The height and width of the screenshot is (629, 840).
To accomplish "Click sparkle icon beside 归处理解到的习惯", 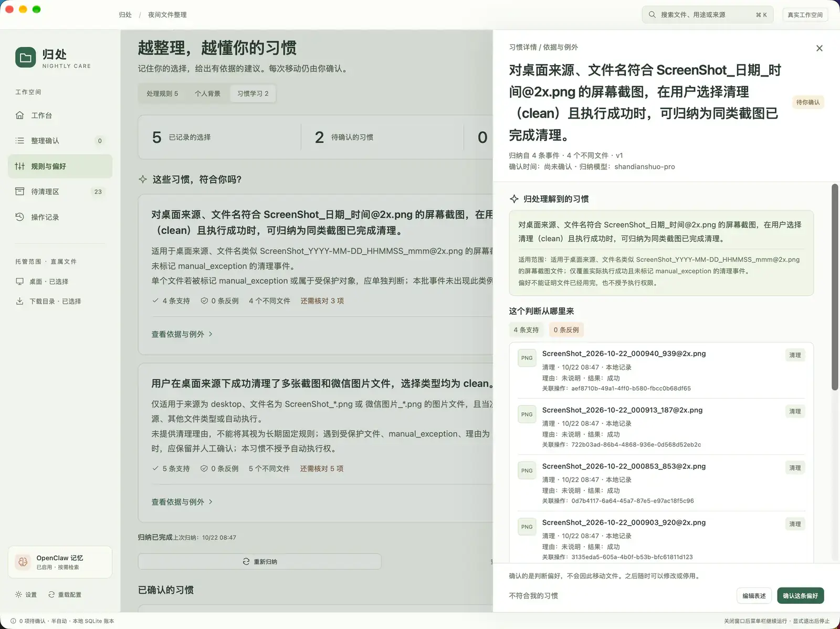I will [x=514, y=199].
